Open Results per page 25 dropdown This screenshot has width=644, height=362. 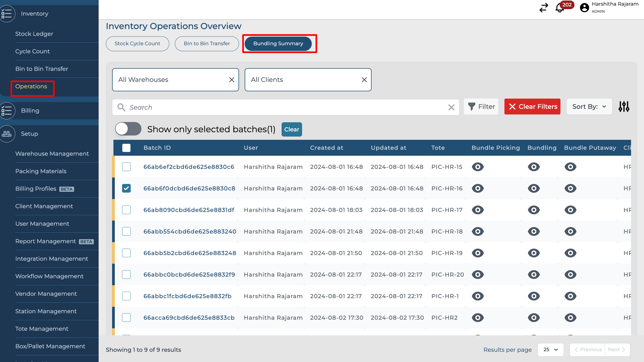[550, 350]
